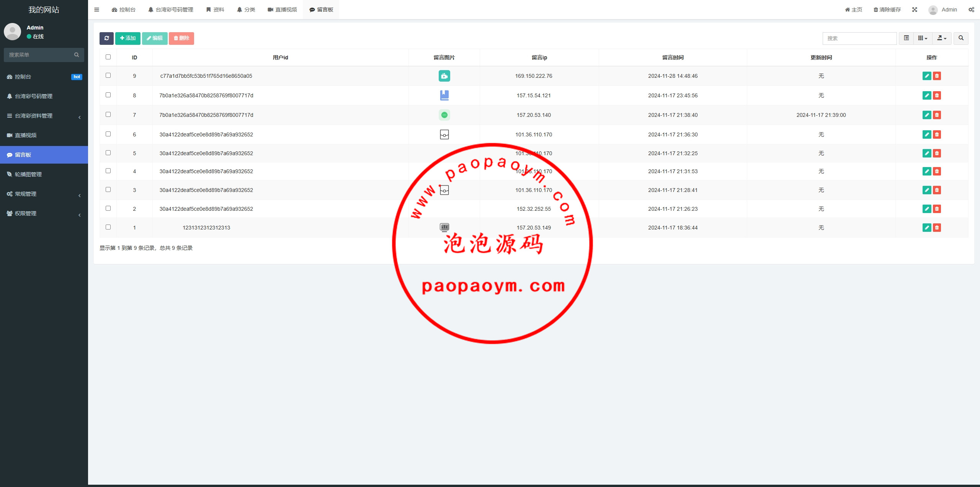Toggle card view list icon
The image size is (980, 487).
[906, 38]
